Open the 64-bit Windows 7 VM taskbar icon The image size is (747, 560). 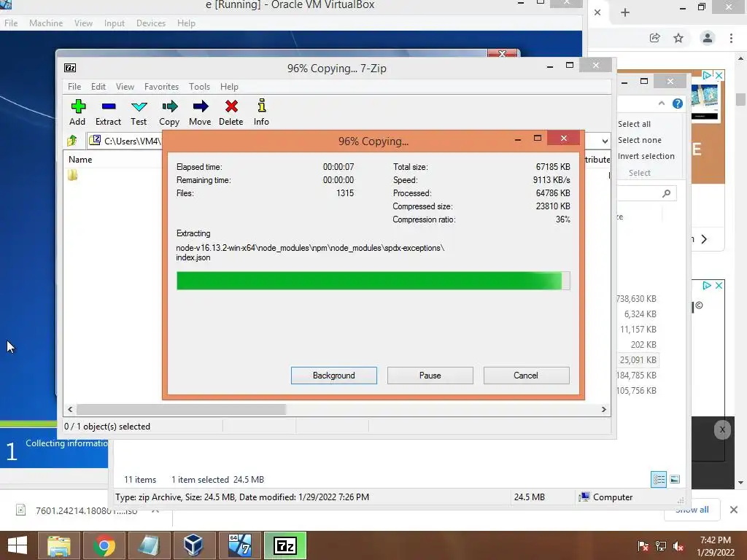click(239, 545)
